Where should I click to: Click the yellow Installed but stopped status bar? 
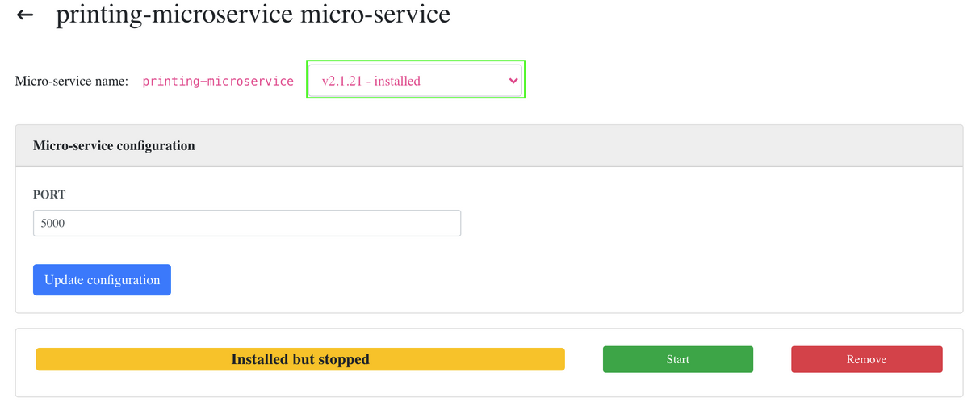coord(300,359)
